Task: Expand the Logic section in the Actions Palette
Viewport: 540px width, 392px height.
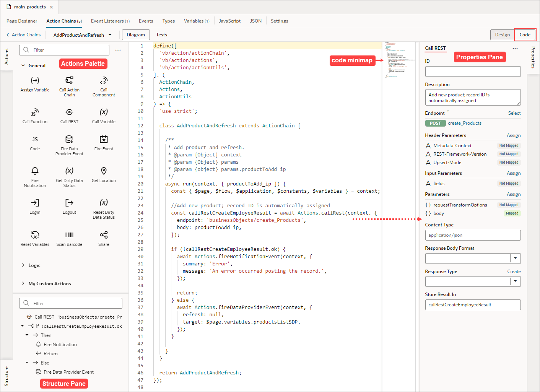Action: (34, 265)
